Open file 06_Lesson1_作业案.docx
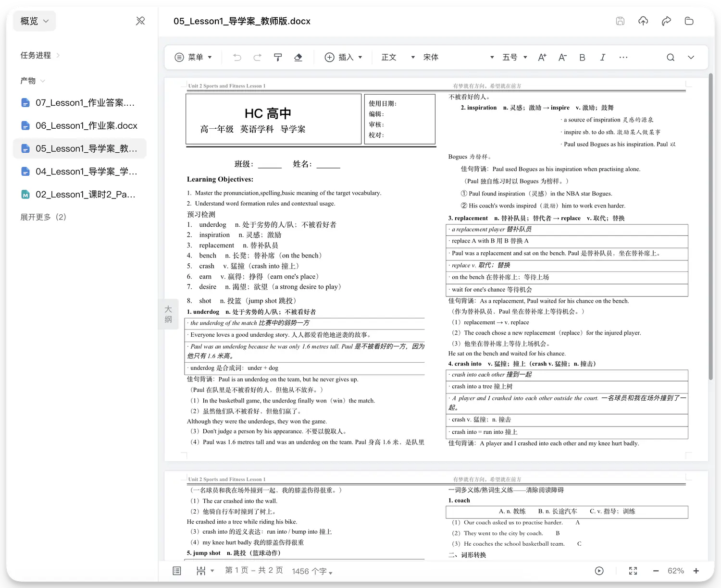 [x=79, y=126]
